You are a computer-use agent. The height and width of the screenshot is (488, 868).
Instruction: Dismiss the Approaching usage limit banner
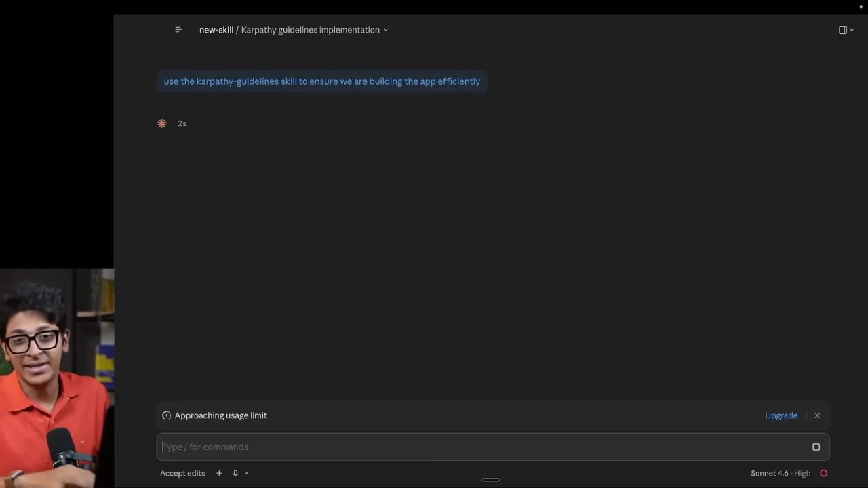(x=817, y=415)
